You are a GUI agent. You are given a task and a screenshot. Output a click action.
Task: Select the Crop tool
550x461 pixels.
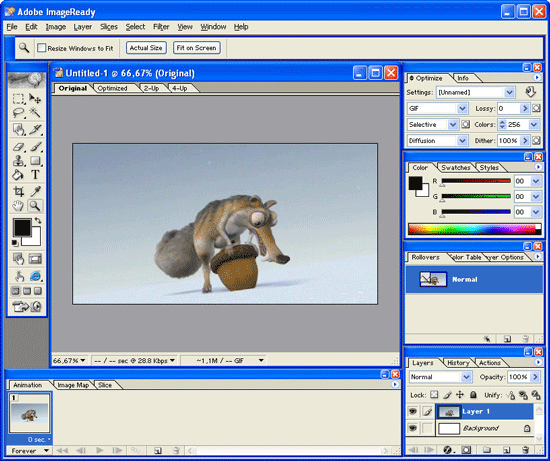18,191
